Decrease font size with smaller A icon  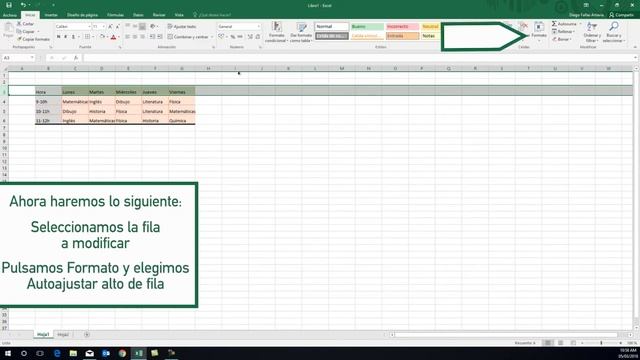tap(118, 27)
